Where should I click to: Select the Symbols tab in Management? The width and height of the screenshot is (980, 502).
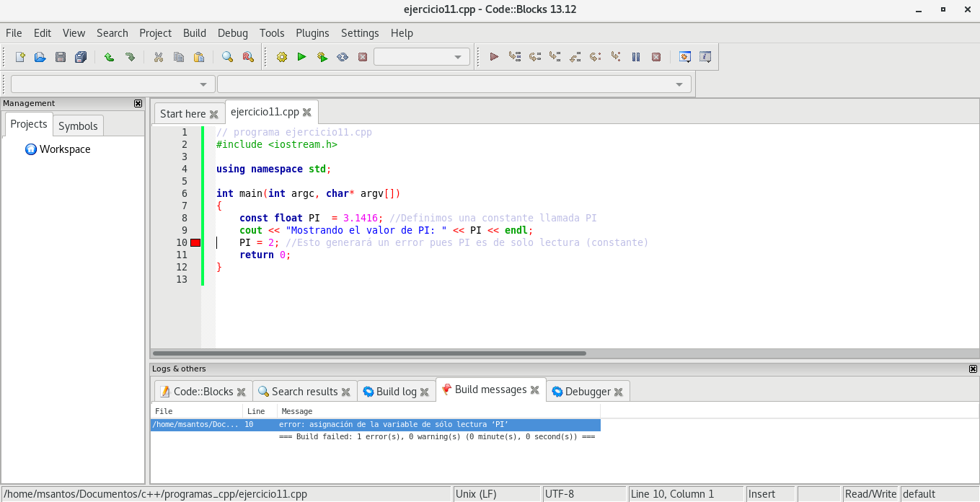[x=78, y=125]
